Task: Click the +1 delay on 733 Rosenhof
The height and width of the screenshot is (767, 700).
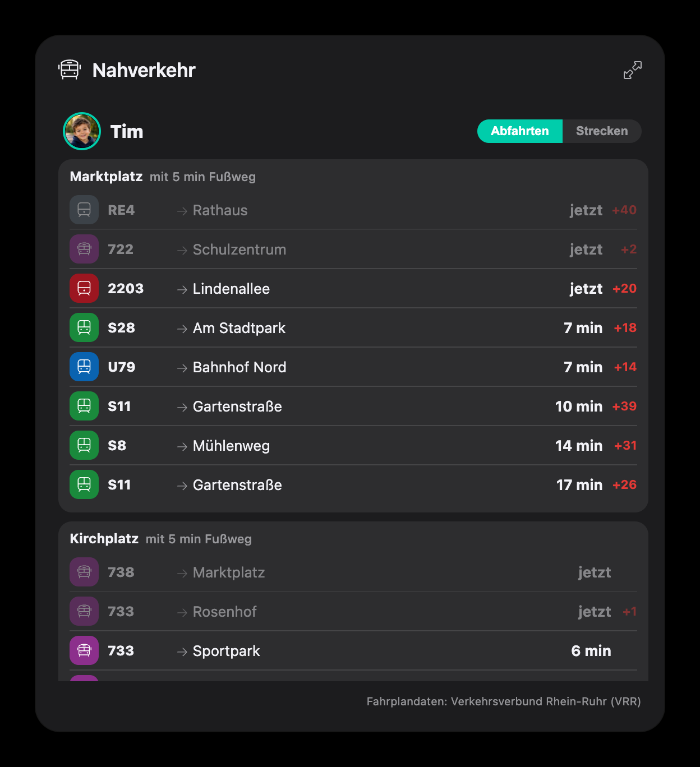Action: 630,612
